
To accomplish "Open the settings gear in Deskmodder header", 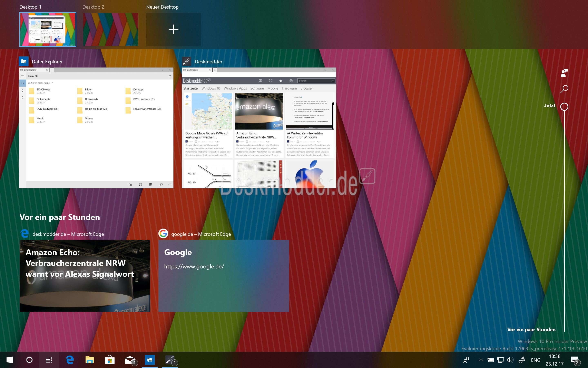I will coord(291,81).
